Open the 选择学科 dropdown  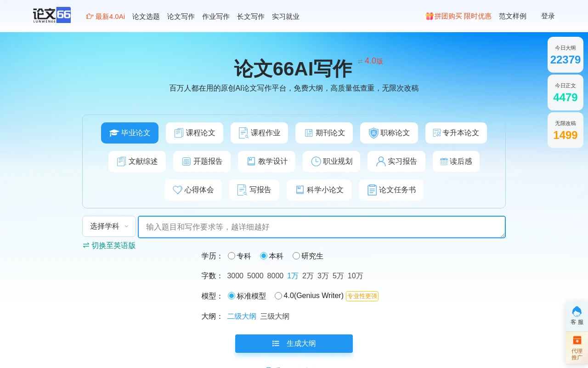point(109,226)
